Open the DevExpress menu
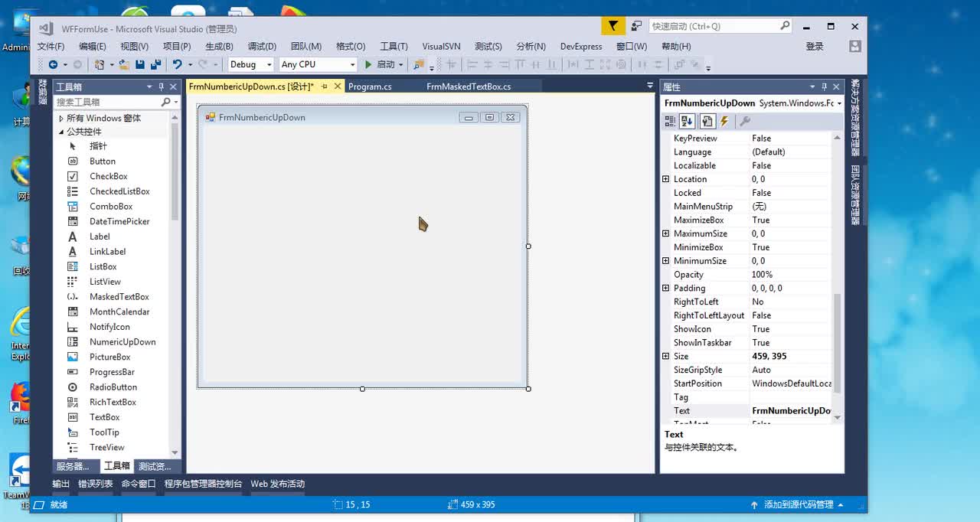 581,47
